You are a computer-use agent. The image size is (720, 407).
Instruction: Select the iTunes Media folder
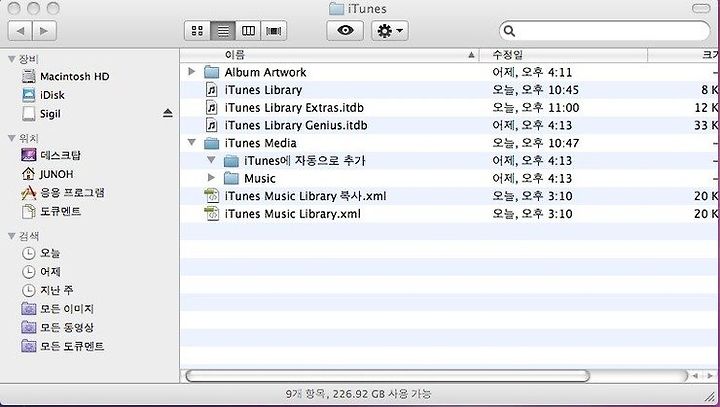450,143
